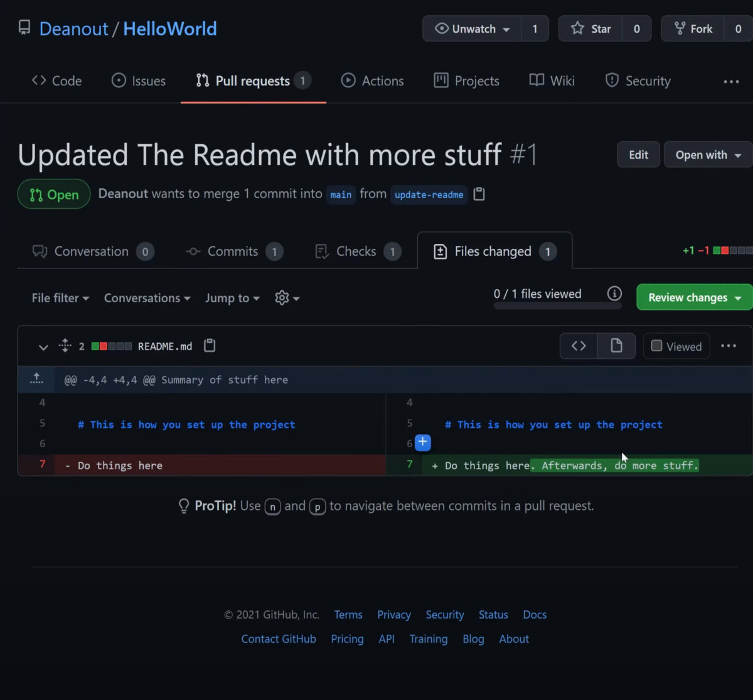
Task: Expand the Review changes dropdown
Action: [x=695, y=297]
